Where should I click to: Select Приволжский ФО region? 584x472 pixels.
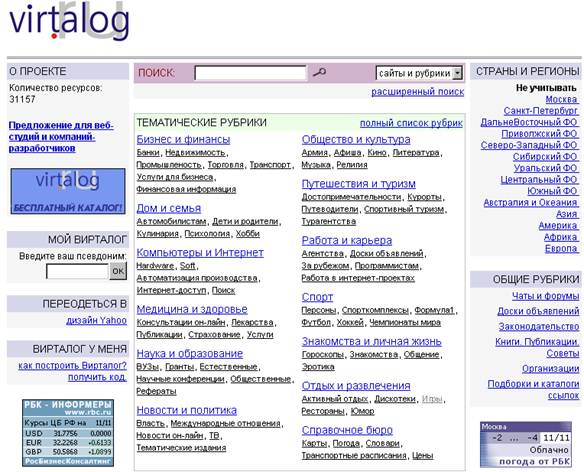click(540, 134)
